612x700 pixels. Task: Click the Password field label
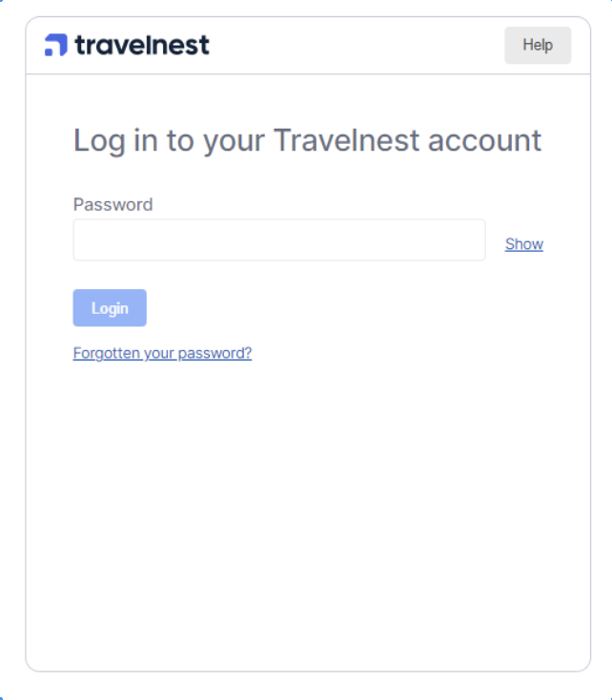coord(112,204)
